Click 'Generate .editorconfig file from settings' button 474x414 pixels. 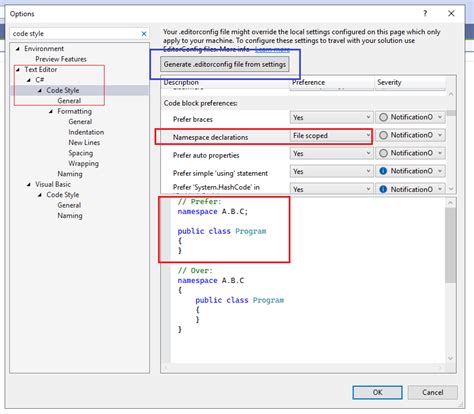click(225, 64)
